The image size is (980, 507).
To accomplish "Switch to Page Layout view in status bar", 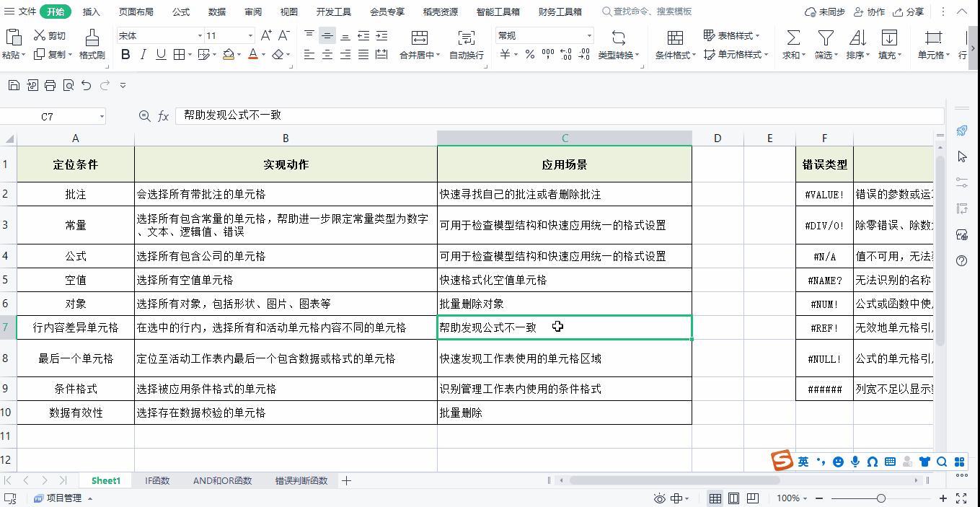I will click(733, 498).
